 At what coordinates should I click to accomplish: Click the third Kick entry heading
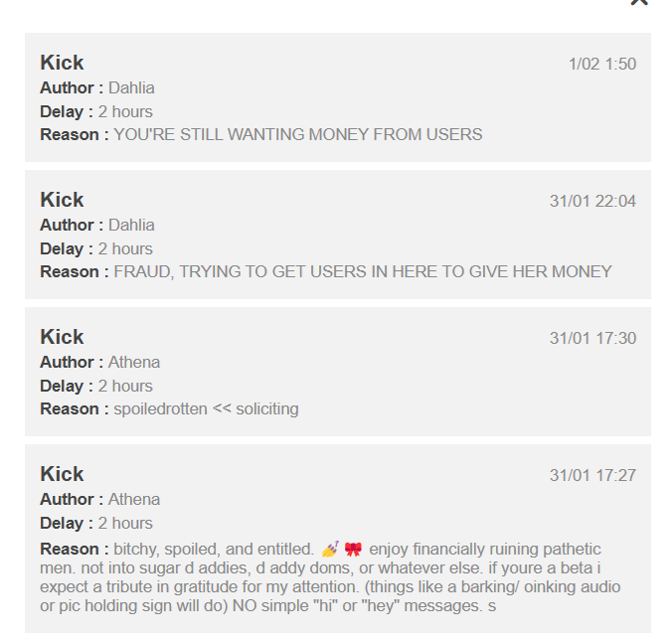[62, 337]
